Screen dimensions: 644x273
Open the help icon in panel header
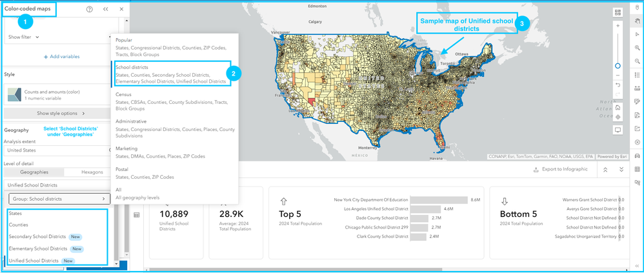(x=90, y=9)
